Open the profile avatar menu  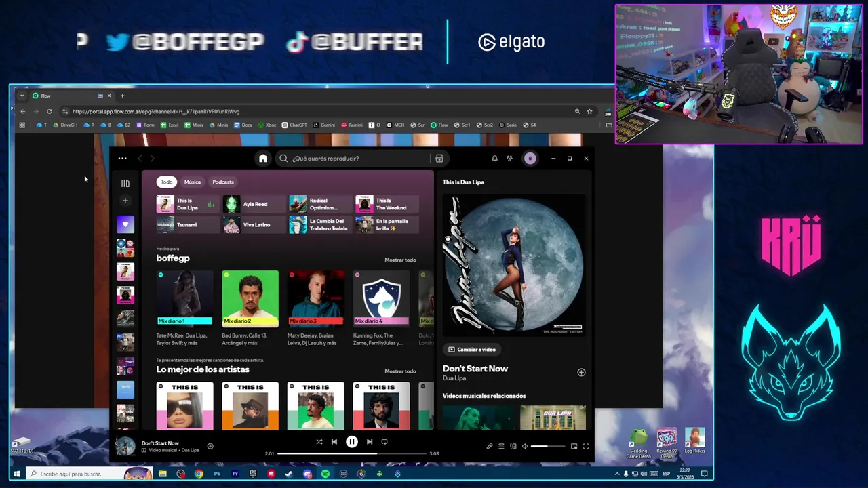coord(530,159)
